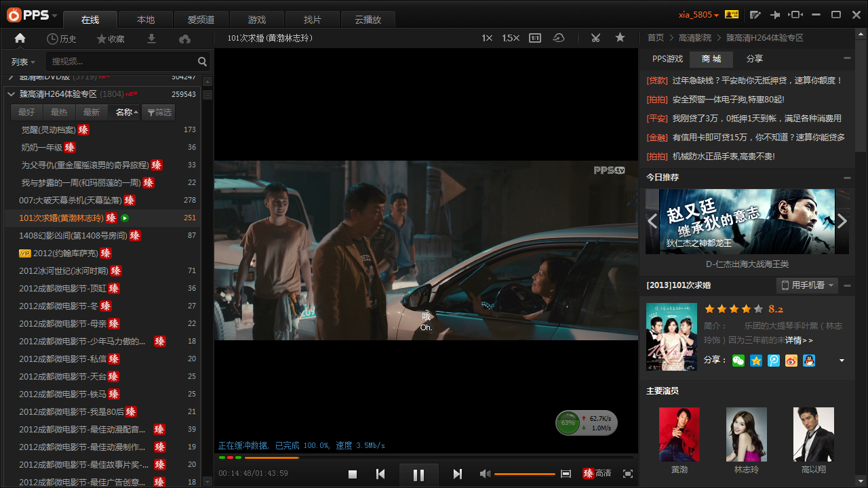Click the pin window on top icon
The image size is (868, 488).
coord(775,14)
